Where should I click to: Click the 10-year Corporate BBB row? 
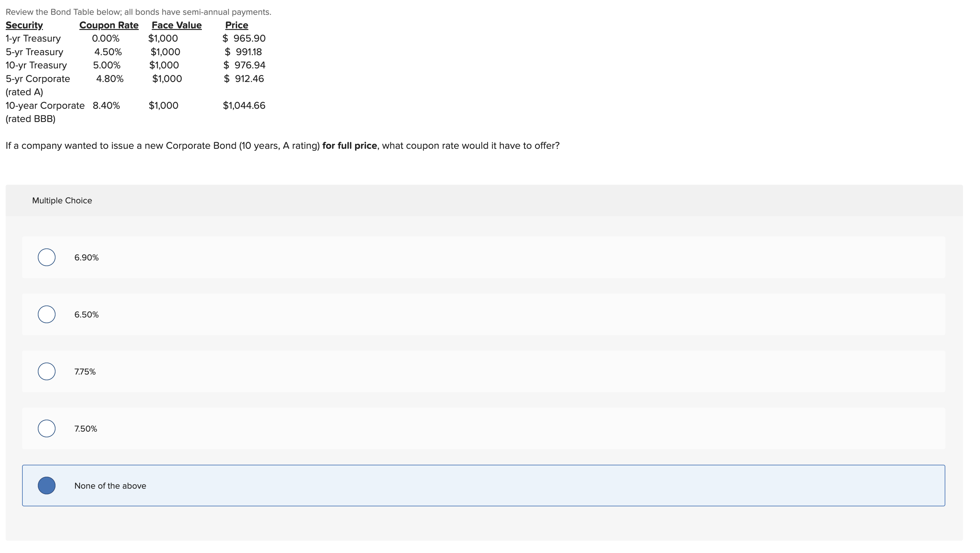click(44, 105)
